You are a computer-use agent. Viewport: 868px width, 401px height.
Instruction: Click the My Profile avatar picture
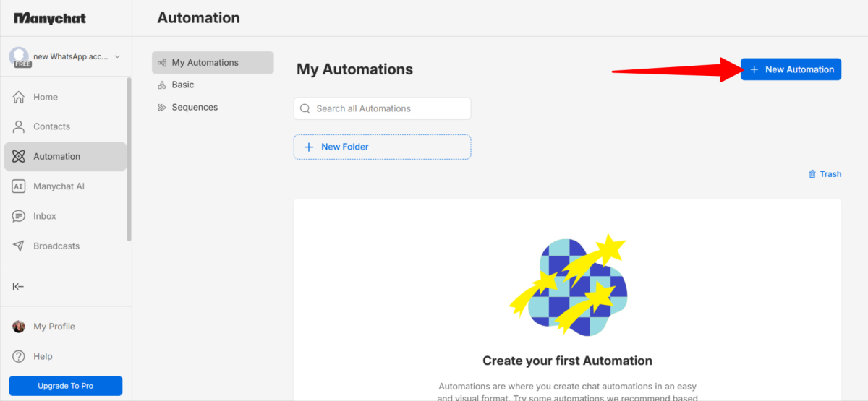(19, 327)
